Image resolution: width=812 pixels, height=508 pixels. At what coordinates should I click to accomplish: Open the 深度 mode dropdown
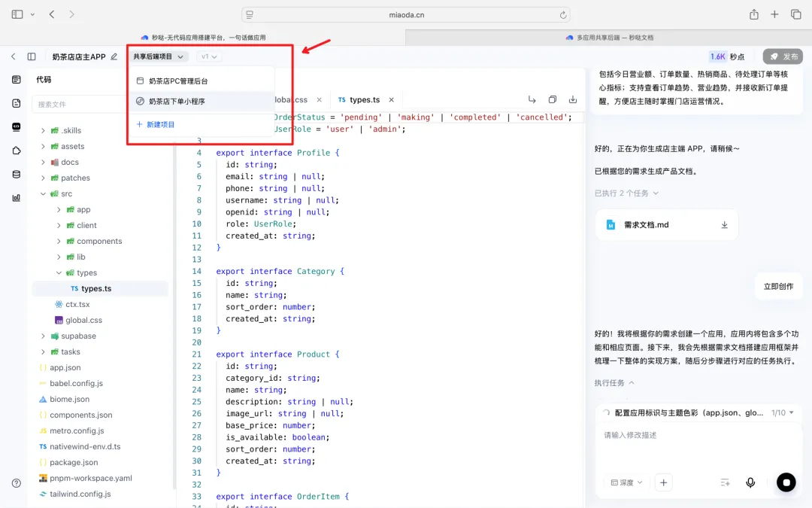626,482
